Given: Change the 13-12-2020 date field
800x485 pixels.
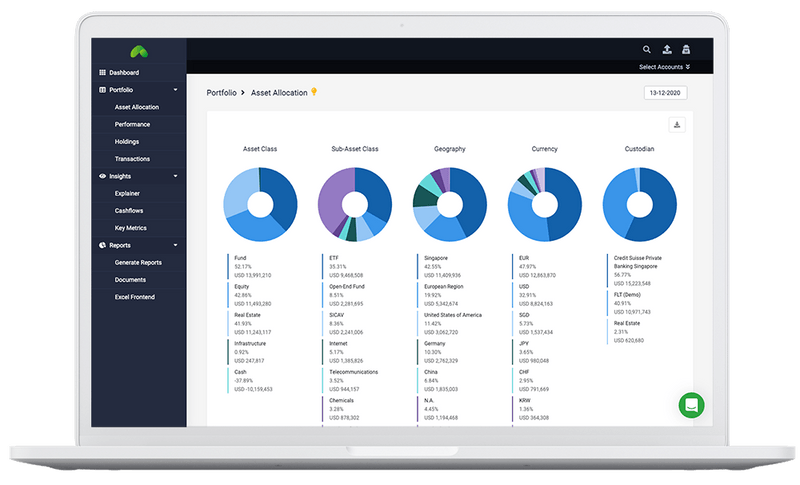Looking at the screenshot, I should pyautogui.click(x=665, y=93).
